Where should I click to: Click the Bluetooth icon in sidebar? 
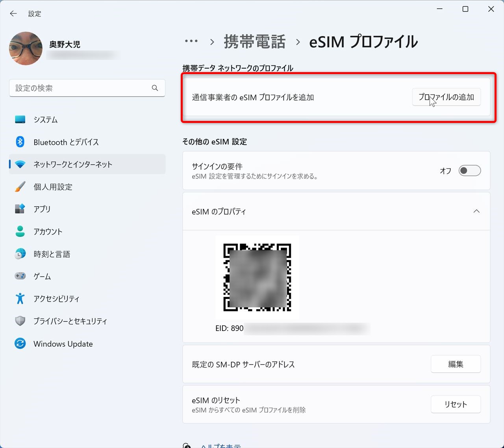pos(20,142)
